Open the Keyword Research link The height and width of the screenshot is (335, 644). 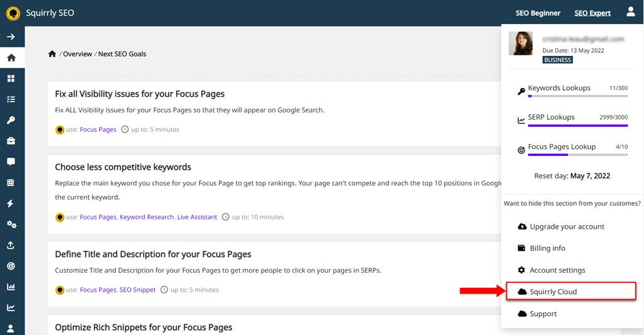click(147, 217)
